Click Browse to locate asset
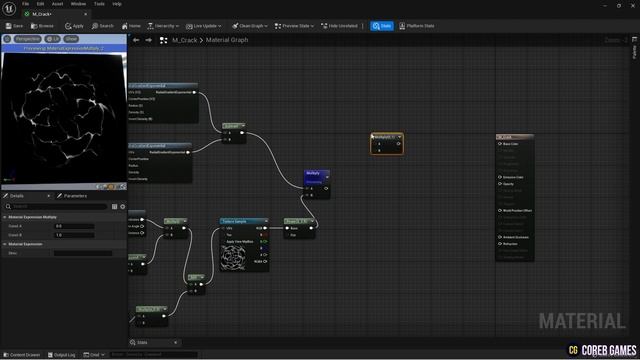640x360 pixels. coord(42,26)
